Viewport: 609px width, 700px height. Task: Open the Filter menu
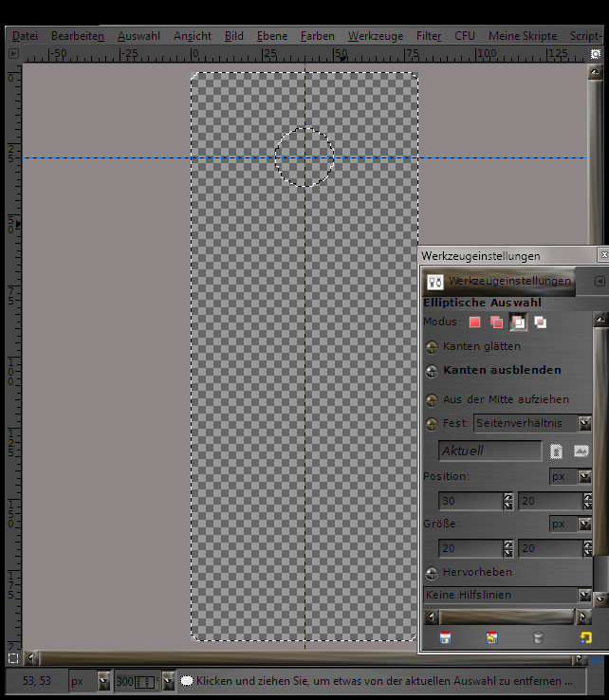point(429,36)
